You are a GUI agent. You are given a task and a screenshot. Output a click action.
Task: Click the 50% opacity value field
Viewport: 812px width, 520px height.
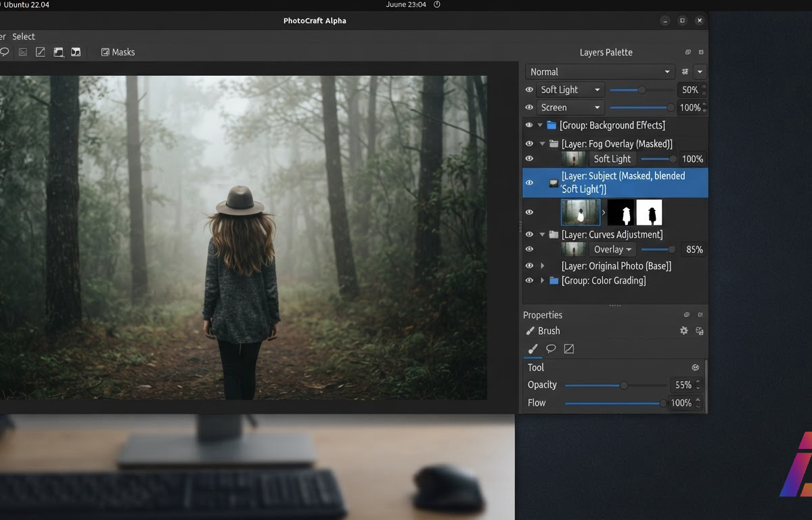click(x=689, y=89)
